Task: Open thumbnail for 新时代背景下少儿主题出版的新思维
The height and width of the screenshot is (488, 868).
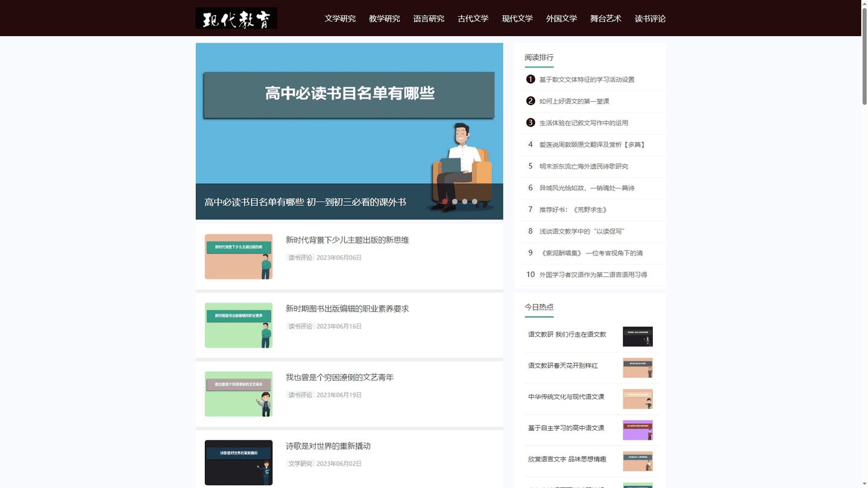Action: (x=239, y=257)
